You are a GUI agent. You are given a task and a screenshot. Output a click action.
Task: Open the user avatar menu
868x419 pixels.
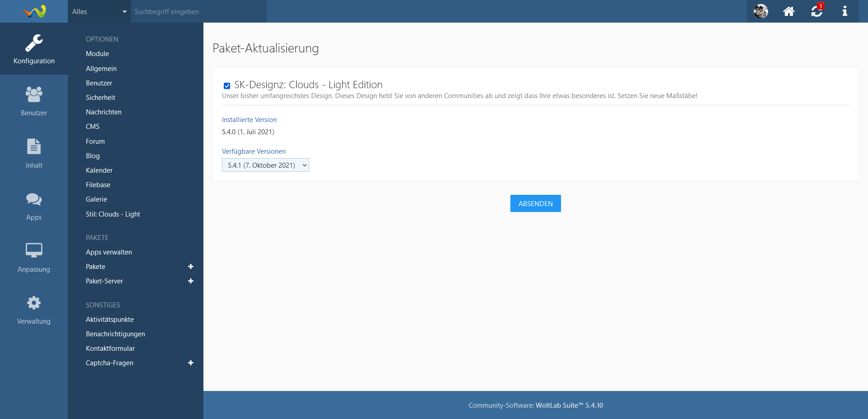coord(761,11)
